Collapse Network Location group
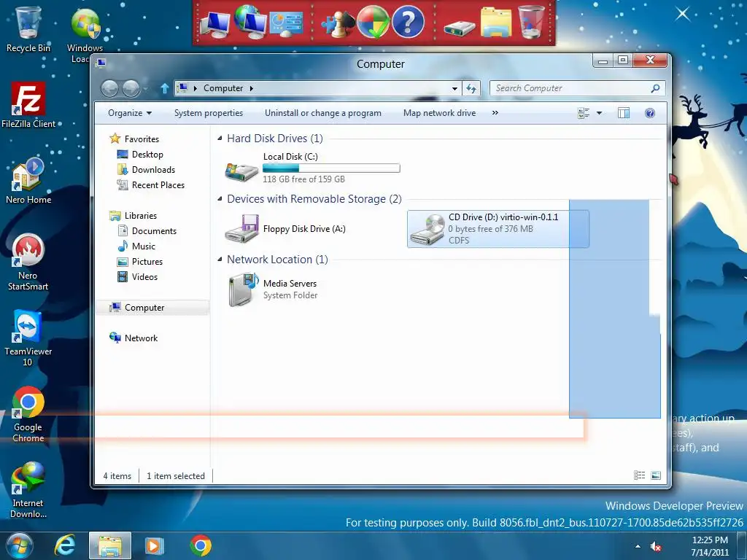 (220, 259)
